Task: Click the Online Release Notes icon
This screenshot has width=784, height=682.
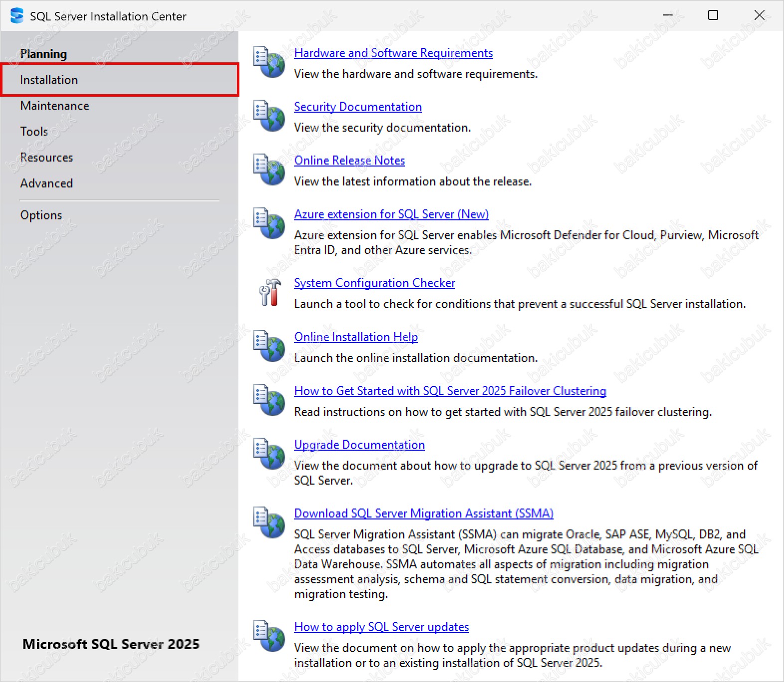Action: [x=269, y=170]
